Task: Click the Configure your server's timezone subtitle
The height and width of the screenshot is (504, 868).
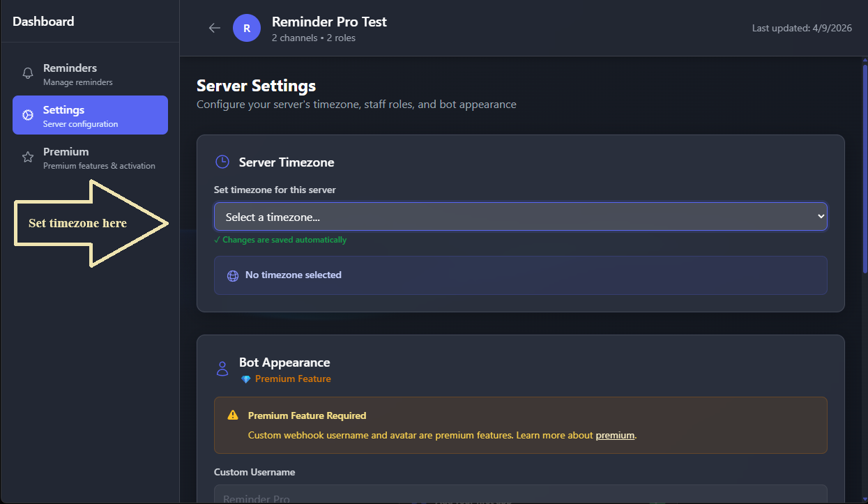Action: (356, 105)
